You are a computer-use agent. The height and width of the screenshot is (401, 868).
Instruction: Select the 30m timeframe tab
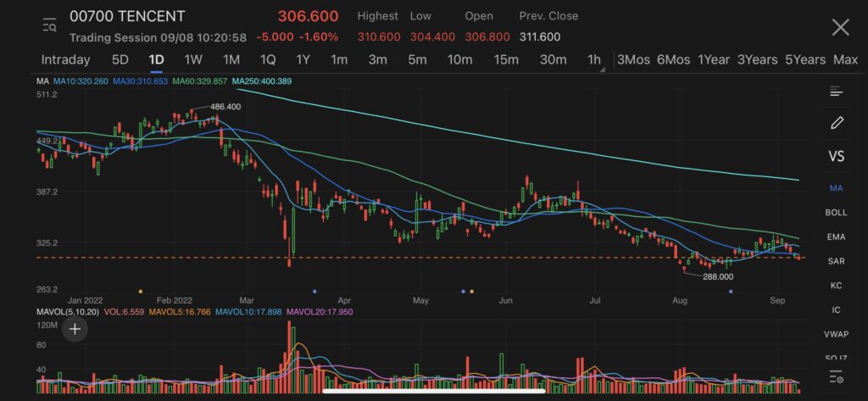click(x=553, y=60)
